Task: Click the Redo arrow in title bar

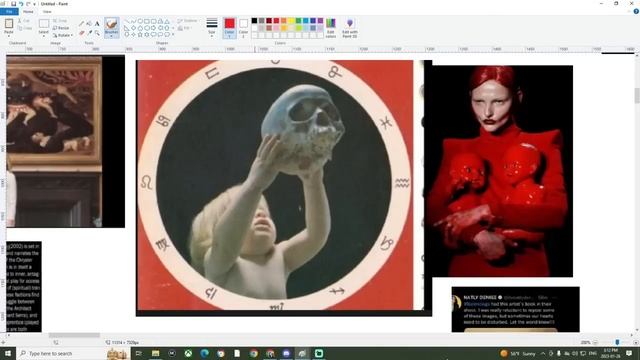Action: 28,4
